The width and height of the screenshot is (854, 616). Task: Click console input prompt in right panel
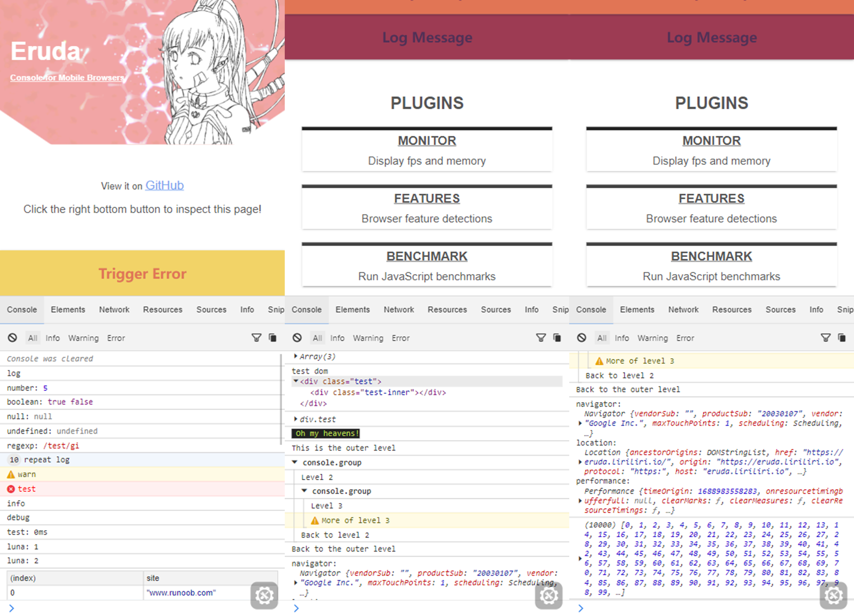click(x=712, y=608)
